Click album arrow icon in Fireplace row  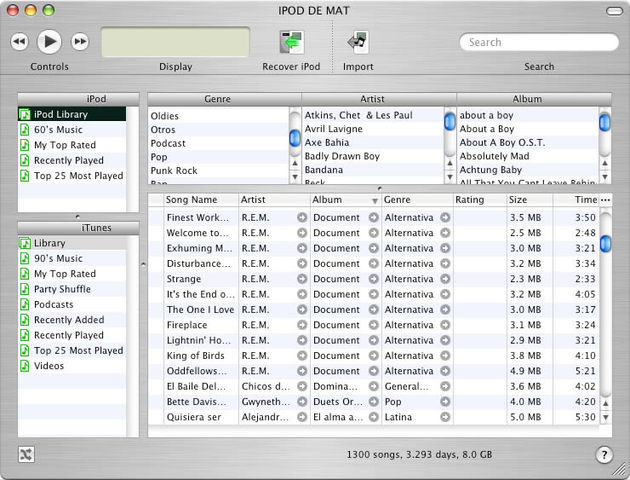[x=374, y=325]
